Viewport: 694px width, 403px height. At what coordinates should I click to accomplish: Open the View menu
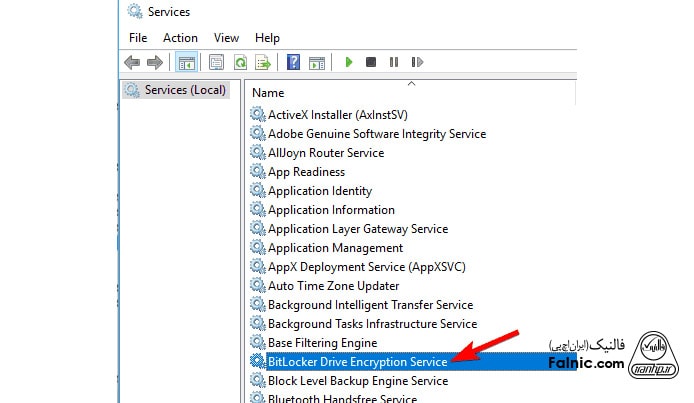[226, 37]
